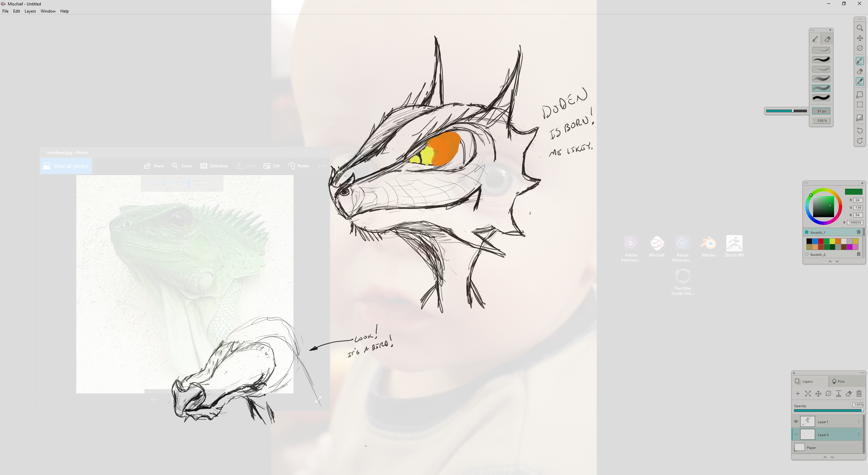Select the pan move tool in toolbar
Viewport: 868px width, 475px height.
pyautogui.click(x=860, y=38)
